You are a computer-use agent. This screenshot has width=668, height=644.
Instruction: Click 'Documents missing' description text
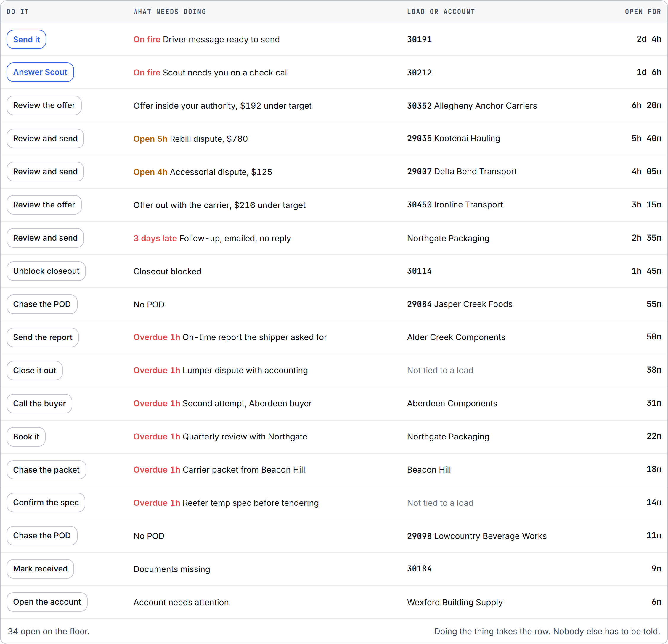click(x=172, y=569)
